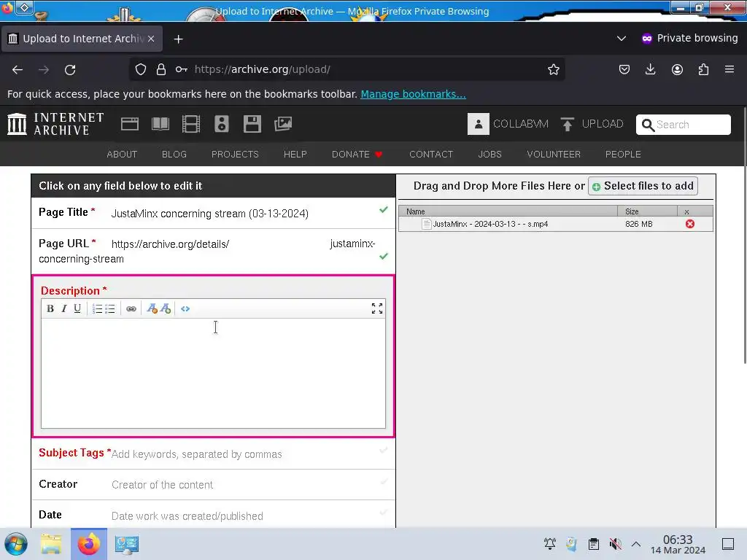The height and width of the screenshot is (560, 747).
Task: Open the Internet Archive software section icon
Action: click(x=252, y=124)
